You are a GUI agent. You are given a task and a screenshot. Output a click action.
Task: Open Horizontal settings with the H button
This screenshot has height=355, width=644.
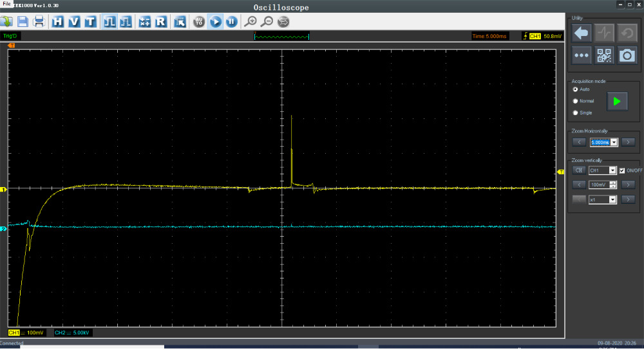[57, 22]
